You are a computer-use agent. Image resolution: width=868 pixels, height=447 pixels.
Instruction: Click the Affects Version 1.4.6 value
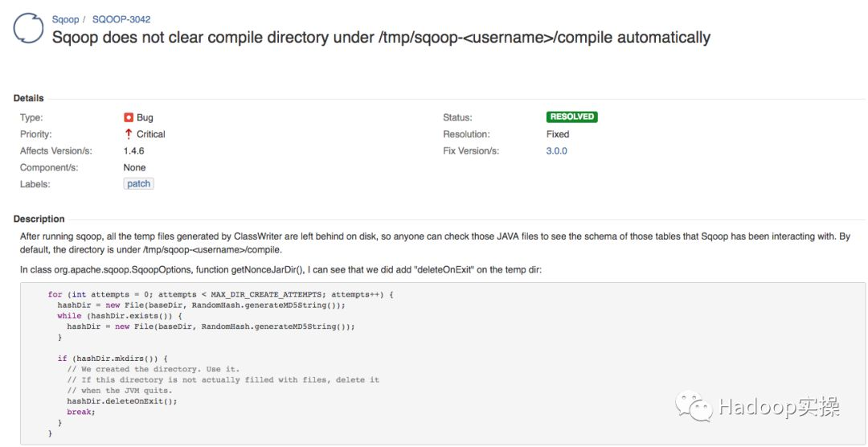point(134,150)
